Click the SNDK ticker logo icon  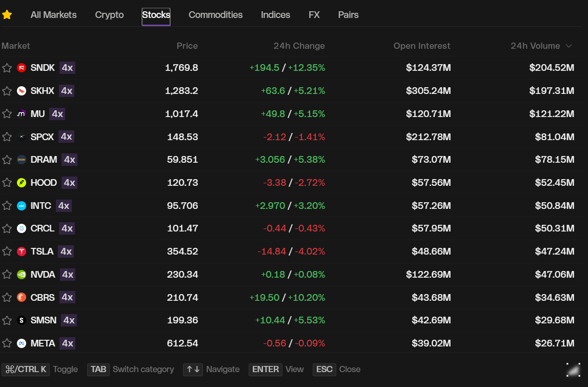tap(22, 68)
